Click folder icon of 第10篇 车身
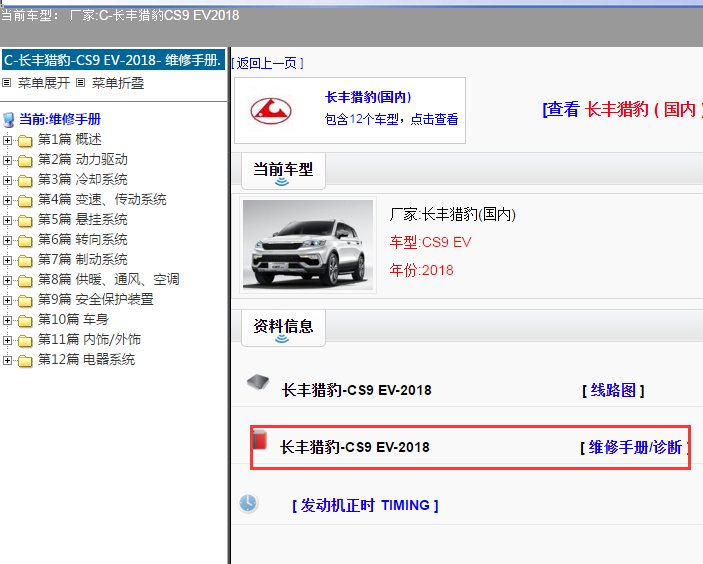The height and width of the screenshot is (564, 703). [25, 321]
